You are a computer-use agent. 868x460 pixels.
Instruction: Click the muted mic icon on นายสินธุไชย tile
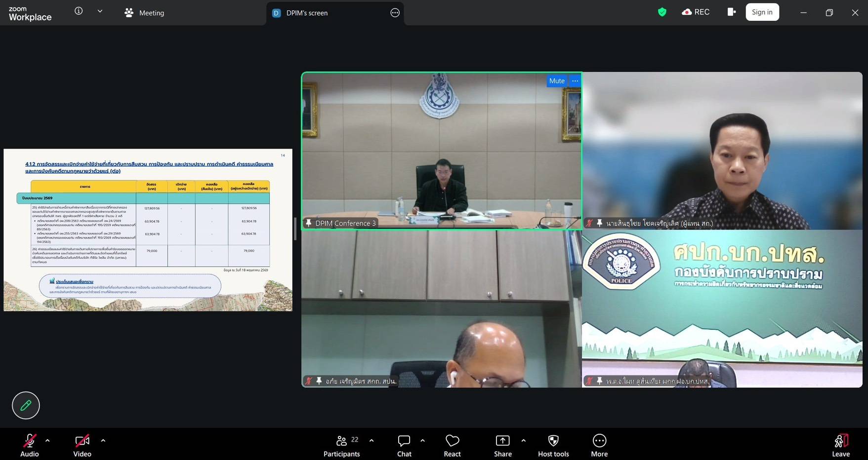(589, 223)
